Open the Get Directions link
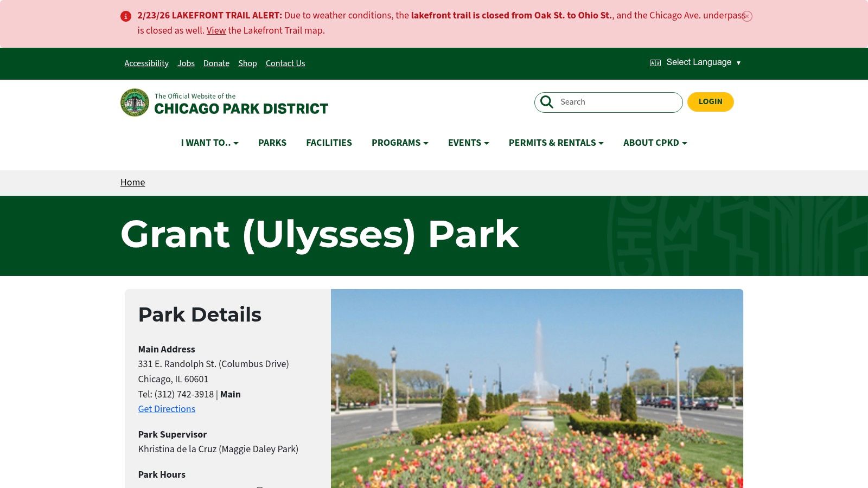868x488 pixels. 167,409
